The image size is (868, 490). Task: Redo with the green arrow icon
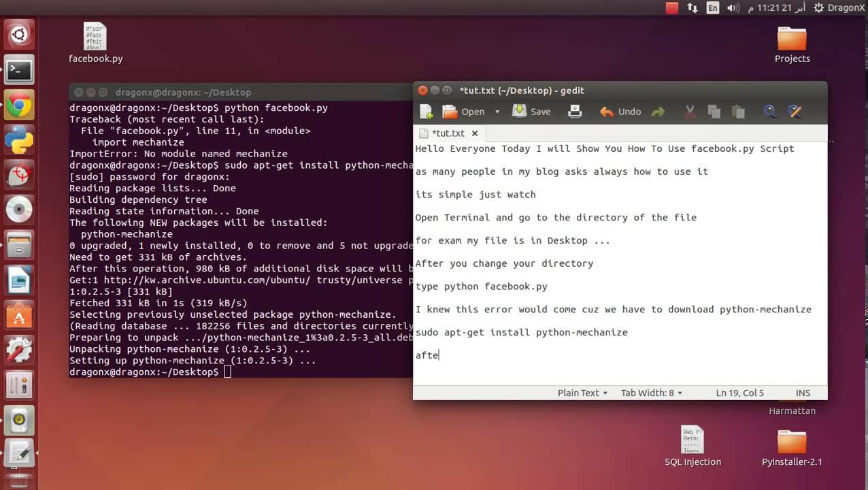tap(658, 112)
